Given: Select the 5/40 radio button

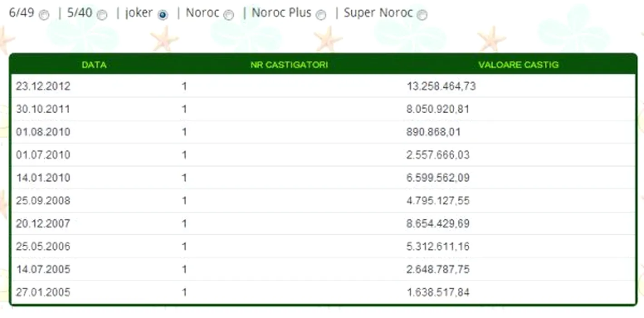Looking at the screenshot, I should (103, 15).
